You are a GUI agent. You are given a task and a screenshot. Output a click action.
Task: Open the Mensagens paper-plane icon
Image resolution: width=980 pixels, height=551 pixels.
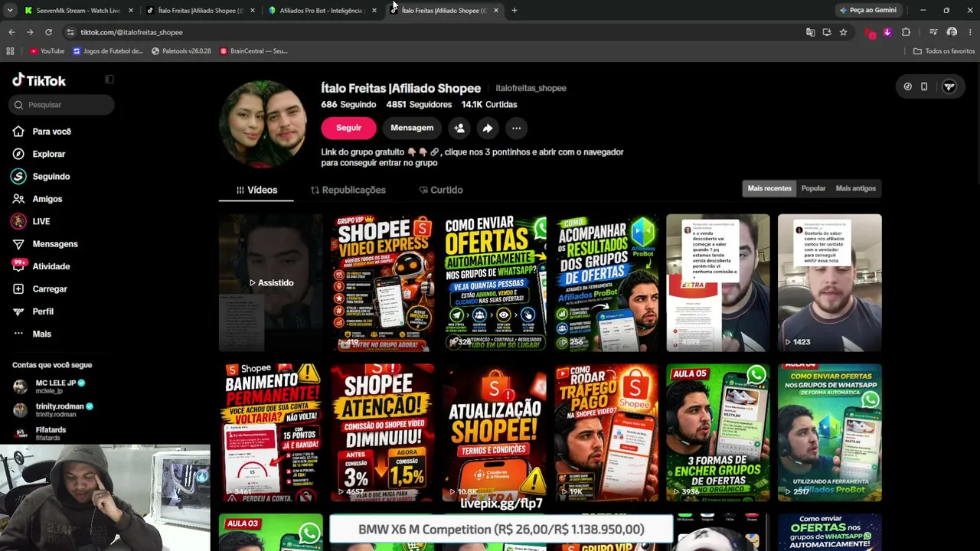click(x=18, y=244)
